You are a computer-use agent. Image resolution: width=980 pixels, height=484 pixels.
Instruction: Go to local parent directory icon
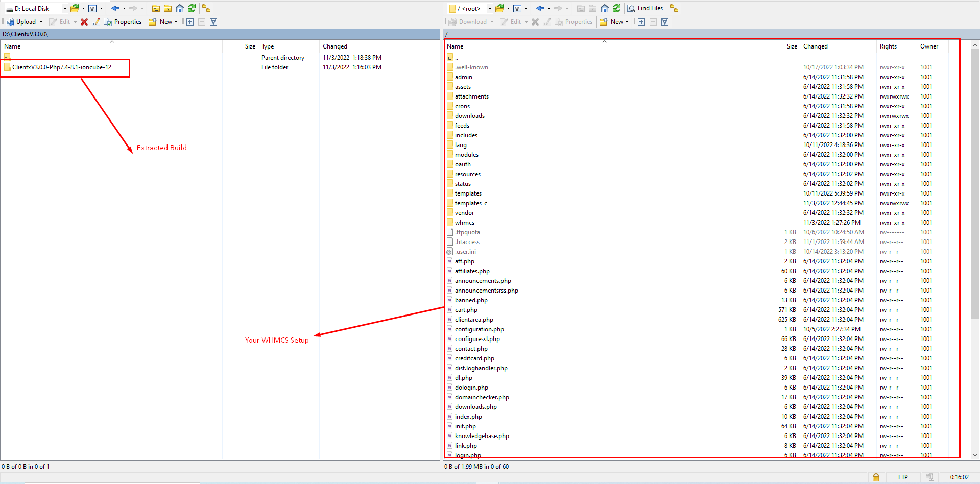156,8
